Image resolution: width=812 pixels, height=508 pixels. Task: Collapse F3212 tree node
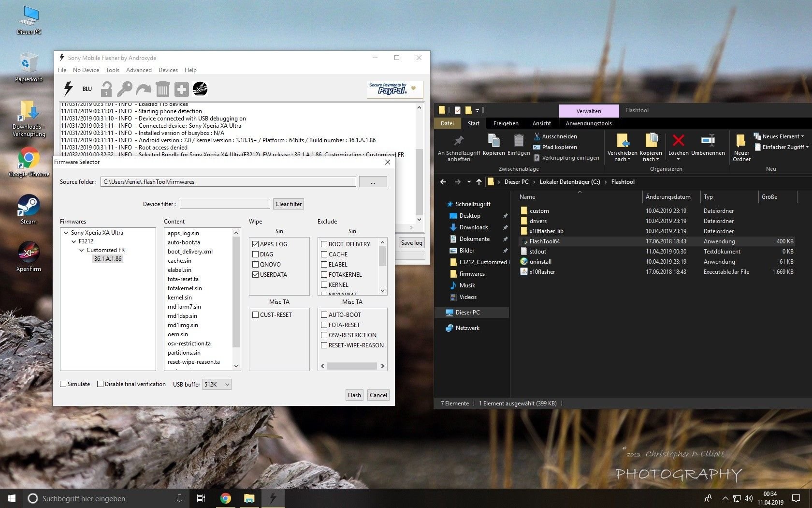(74, 241)
